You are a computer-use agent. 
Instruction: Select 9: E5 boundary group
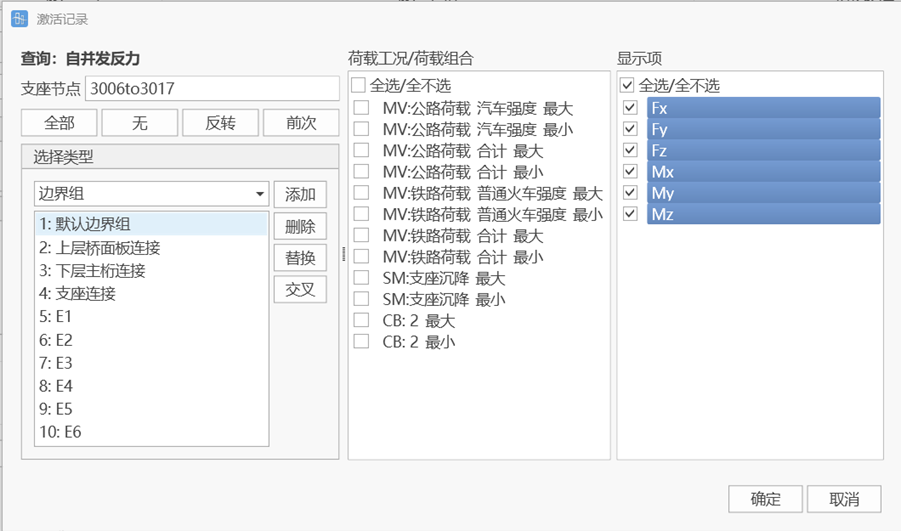click(x=152, y=409)
